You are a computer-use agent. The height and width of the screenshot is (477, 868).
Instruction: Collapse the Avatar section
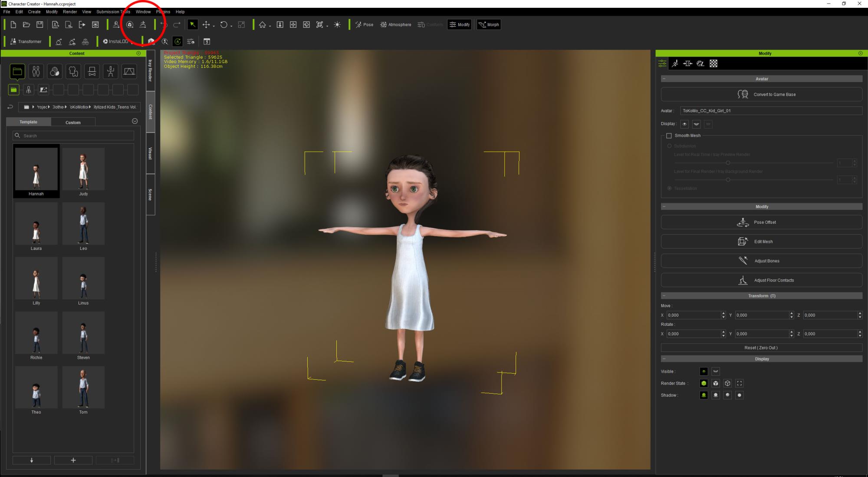point(664,79)
